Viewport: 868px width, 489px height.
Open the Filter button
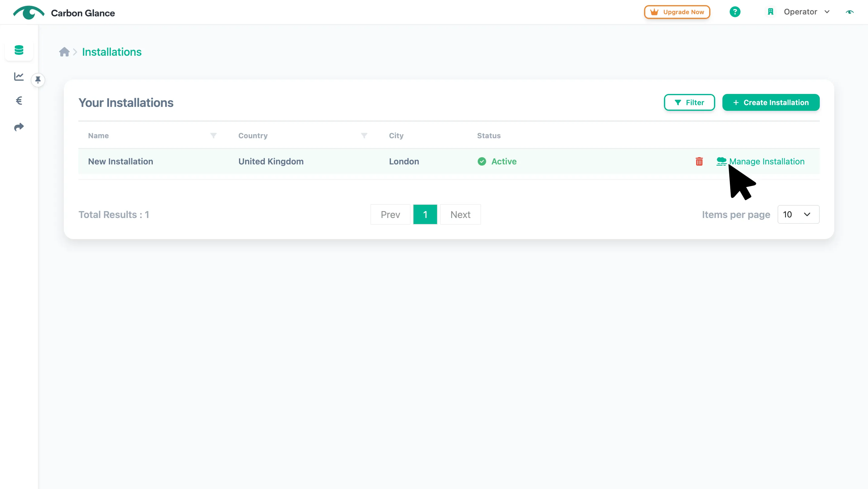point(689,102)
